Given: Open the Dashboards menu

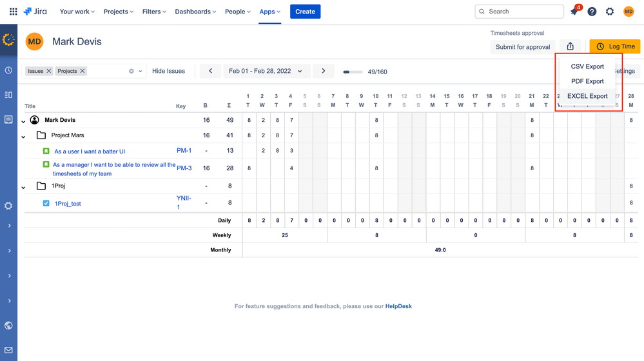Looking at the screenshot, I should coord(195,12).
